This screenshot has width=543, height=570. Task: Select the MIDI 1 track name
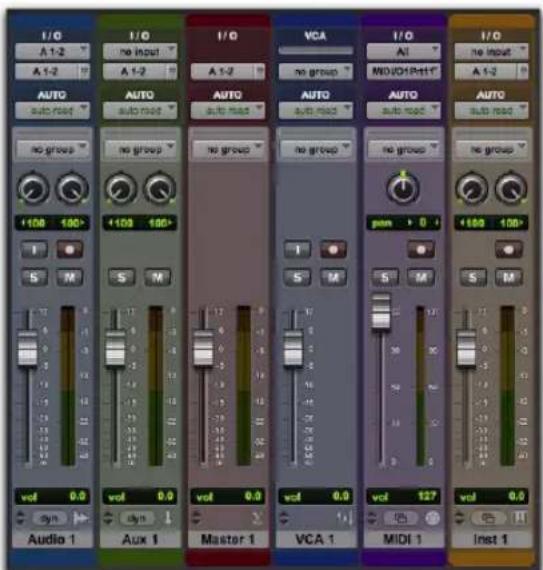[x=403, y=539]
